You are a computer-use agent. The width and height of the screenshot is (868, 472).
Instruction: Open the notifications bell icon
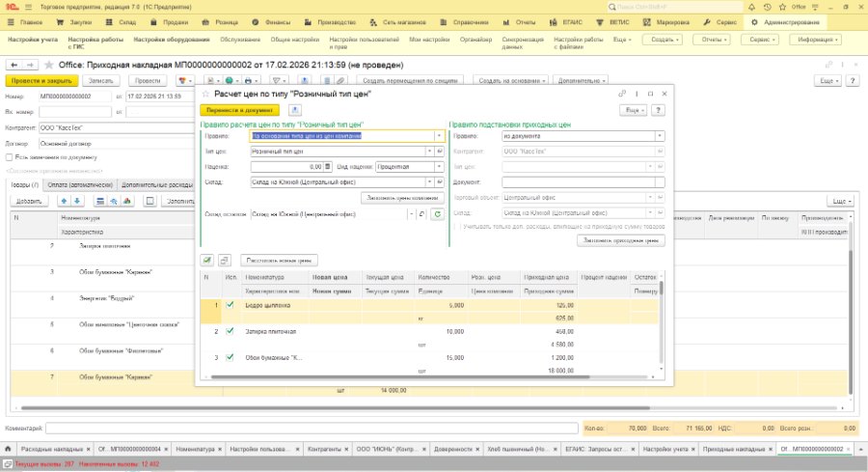tap(751, 7)
